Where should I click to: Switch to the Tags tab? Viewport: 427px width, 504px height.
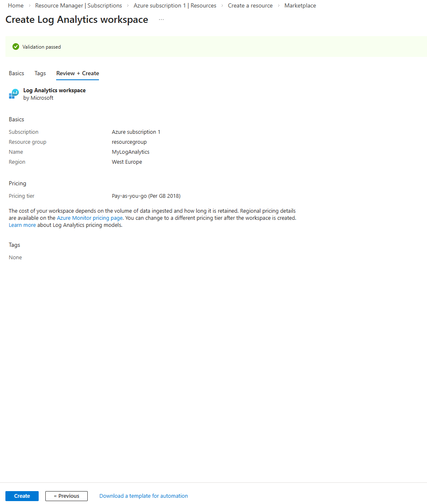pyautogui.click(x=40, y=73)
